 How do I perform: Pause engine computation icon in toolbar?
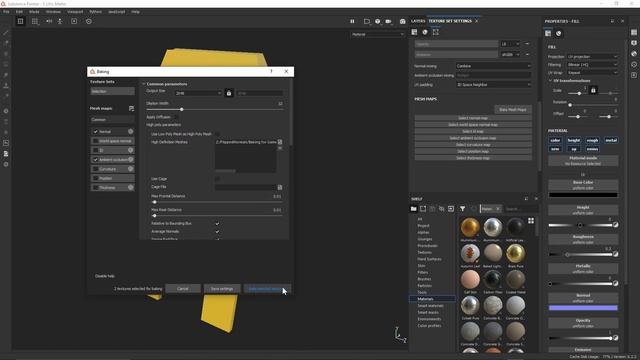[x=352, y=21]
